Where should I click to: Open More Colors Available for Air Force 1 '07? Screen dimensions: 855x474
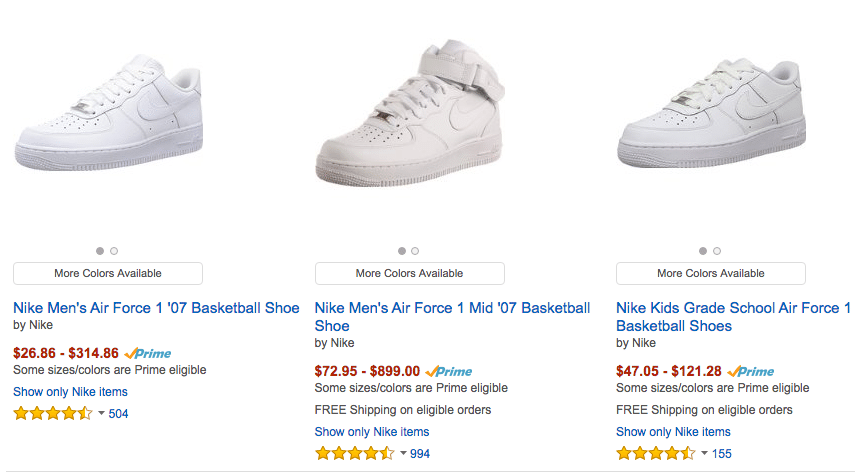108,273
